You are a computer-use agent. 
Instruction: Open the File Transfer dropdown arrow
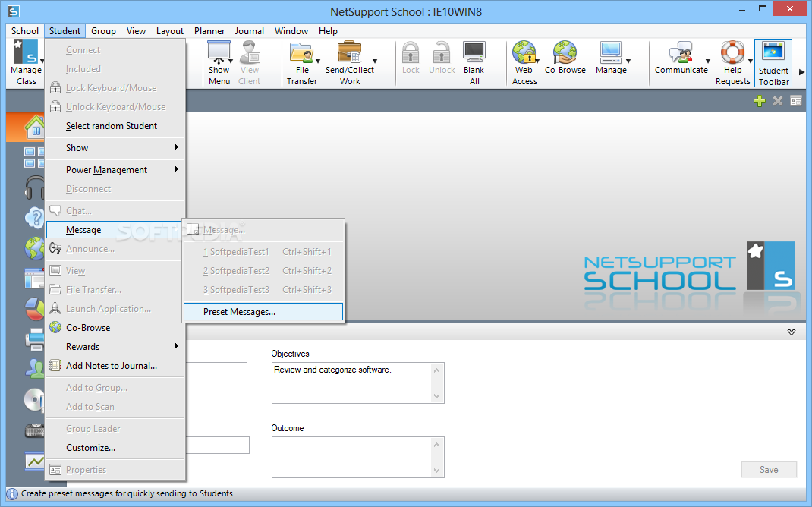[318, 61]
